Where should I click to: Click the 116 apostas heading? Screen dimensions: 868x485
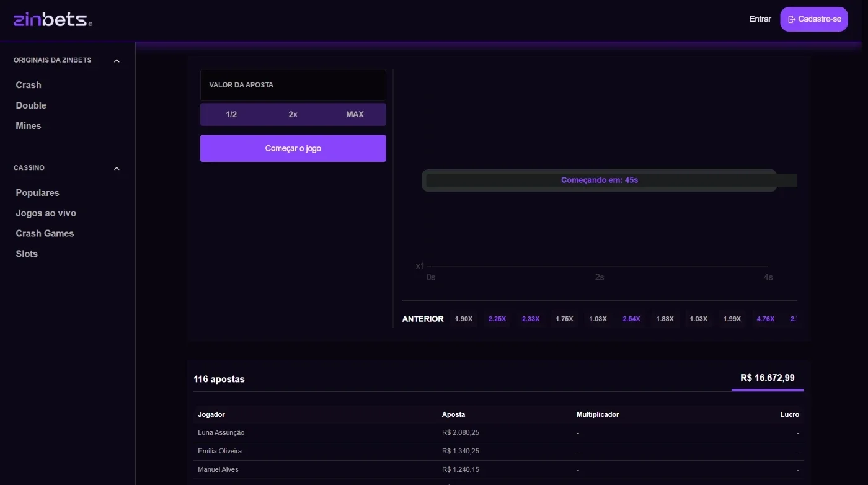point(219,379)
